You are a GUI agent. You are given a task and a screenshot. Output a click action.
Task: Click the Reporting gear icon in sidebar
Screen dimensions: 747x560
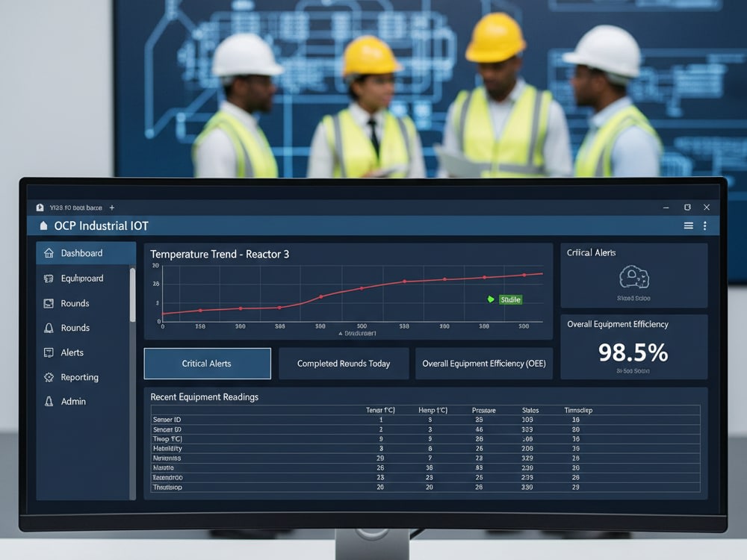tap(49, 377)
